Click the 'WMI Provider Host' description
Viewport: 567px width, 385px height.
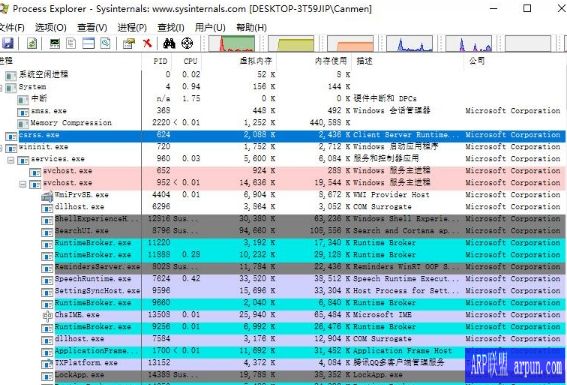tap(391, 195)
